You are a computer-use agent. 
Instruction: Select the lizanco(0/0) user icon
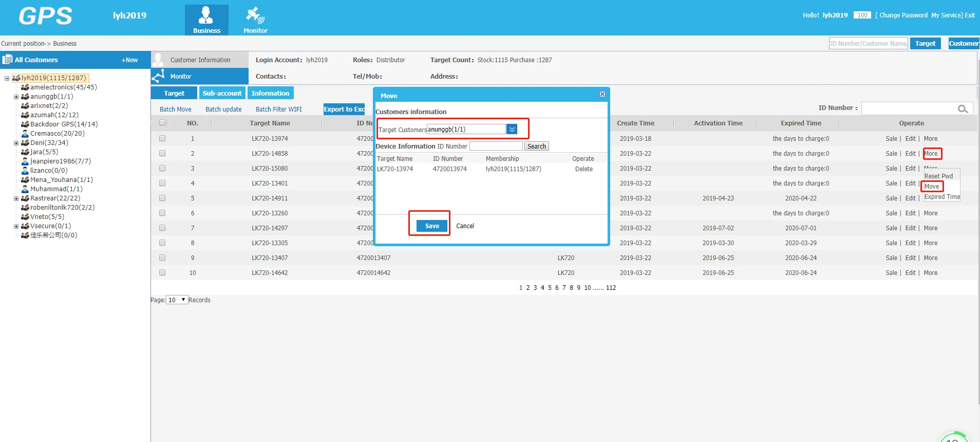tap(25, 171)
